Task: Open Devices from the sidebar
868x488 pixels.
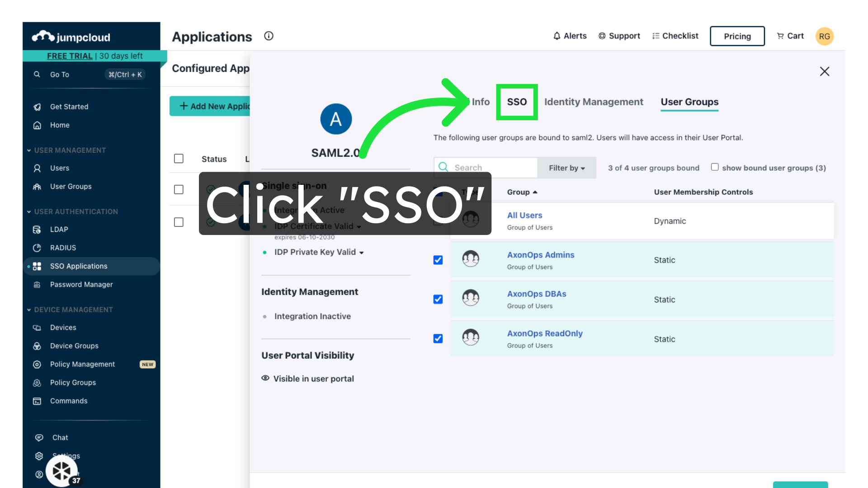Action: coord(63,328)
